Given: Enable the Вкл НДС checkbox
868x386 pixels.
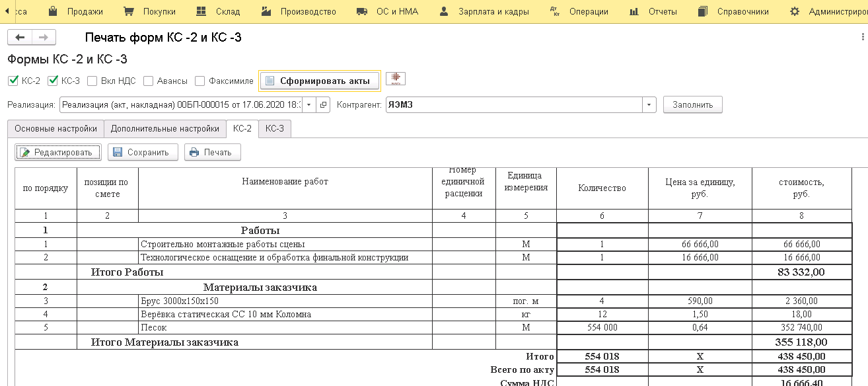Looking at the screenshot, I should coord(92,81).
